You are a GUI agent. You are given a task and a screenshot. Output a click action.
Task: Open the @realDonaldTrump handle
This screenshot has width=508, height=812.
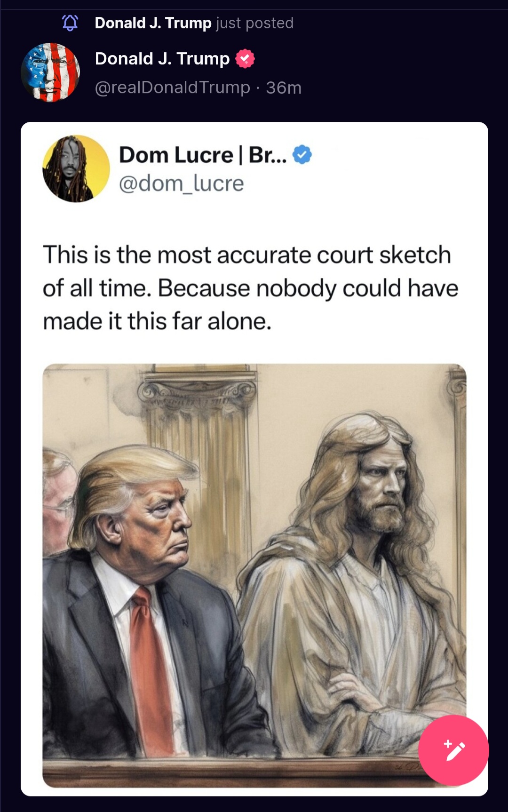pos(173,88)
